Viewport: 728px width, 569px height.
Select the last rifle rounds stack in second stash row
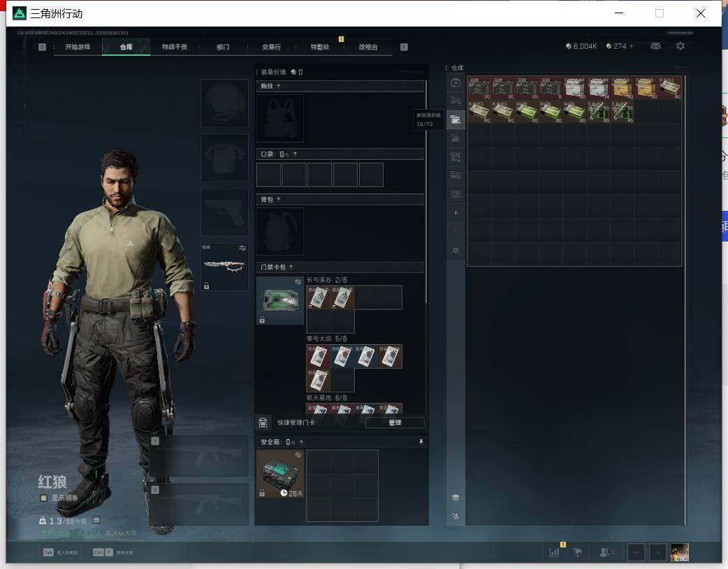point(622,112)
